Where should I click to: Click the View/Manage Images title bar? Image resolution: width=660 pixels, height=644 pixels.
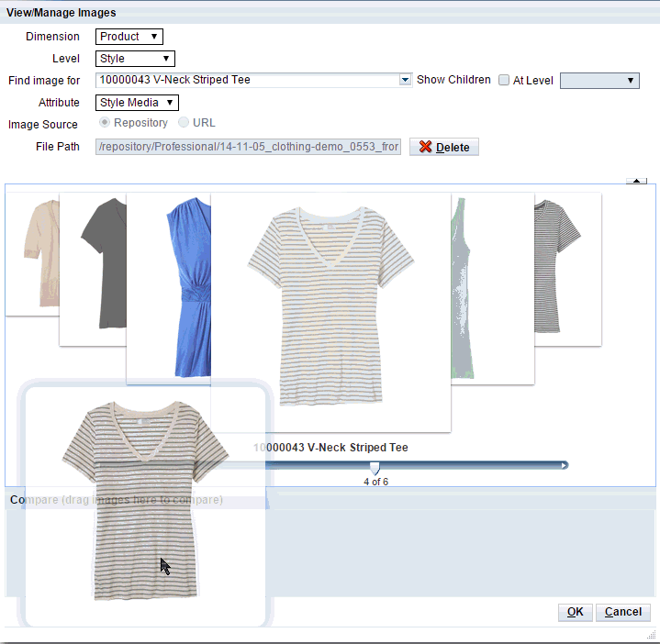coord(330,13)
